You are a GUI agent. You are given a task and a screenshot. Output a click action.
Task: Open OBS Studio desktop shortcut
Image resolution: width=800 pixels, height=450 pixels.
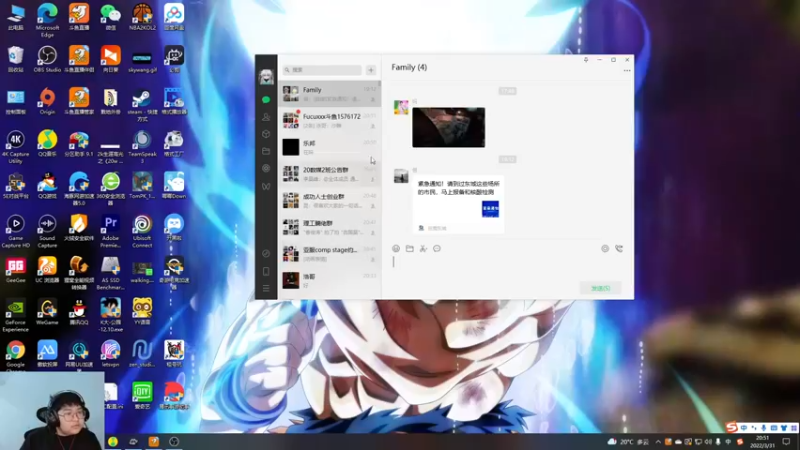(x=47, y=59)
